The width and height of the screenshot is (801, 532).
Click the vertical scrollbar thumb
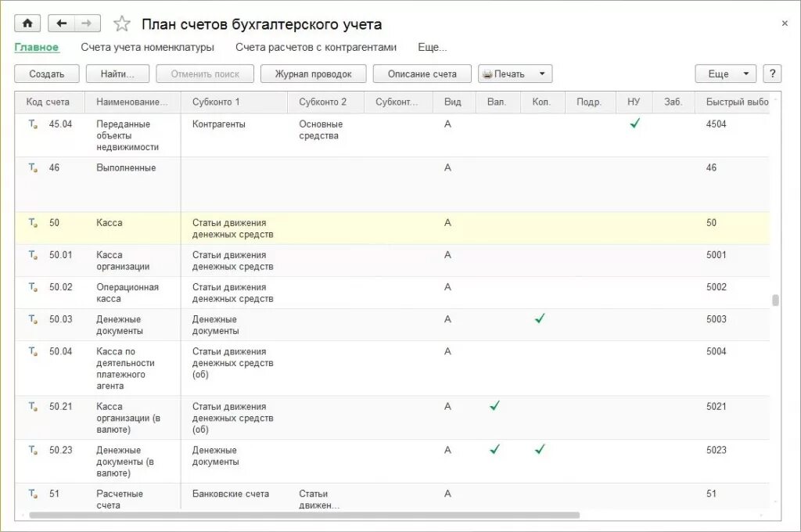(x=775, y=299)
